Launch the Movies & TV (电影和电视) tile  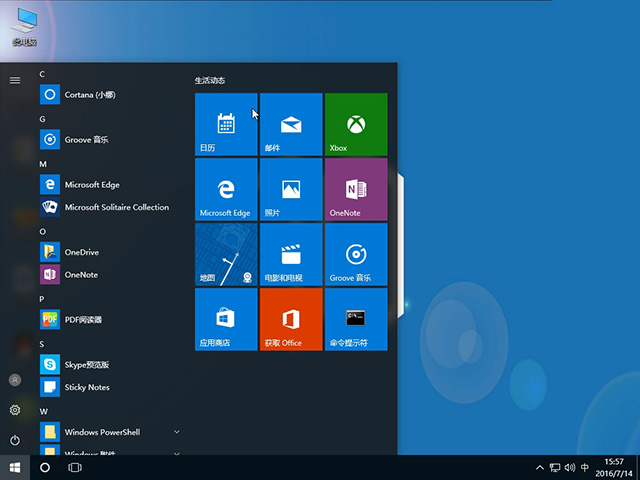290,254
